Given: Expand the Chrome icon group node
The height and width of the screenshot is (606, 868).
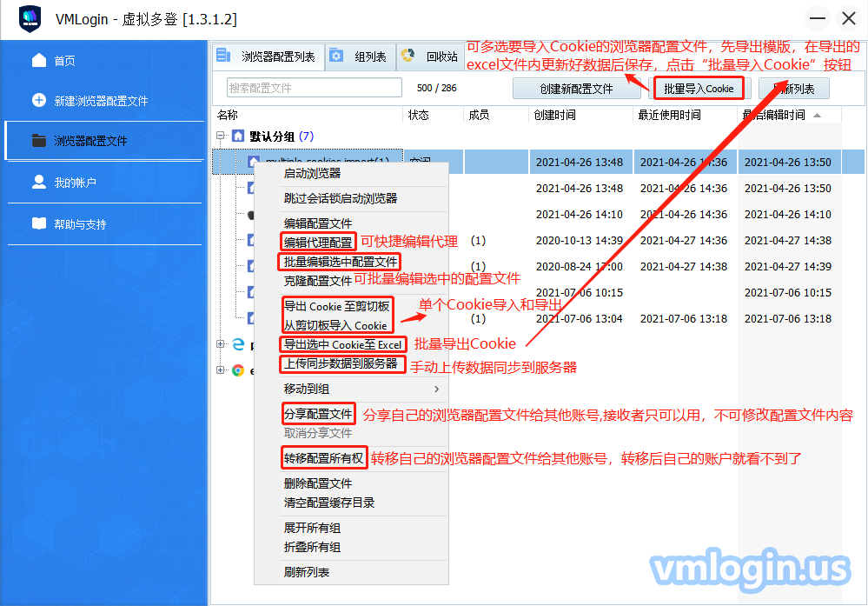Looking at the screenshot, I should pyautogui.click(x=221, y=370).
